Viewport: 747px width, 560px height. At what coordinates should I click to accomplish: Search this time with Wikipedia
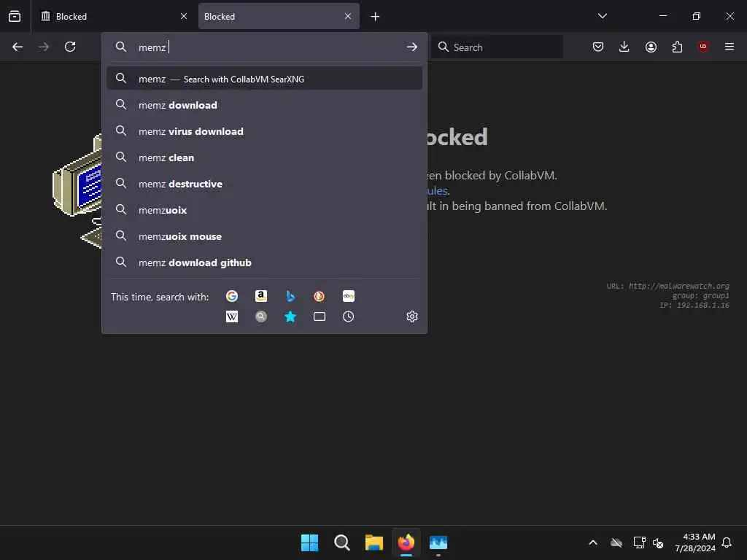click(x=232, y=316)
